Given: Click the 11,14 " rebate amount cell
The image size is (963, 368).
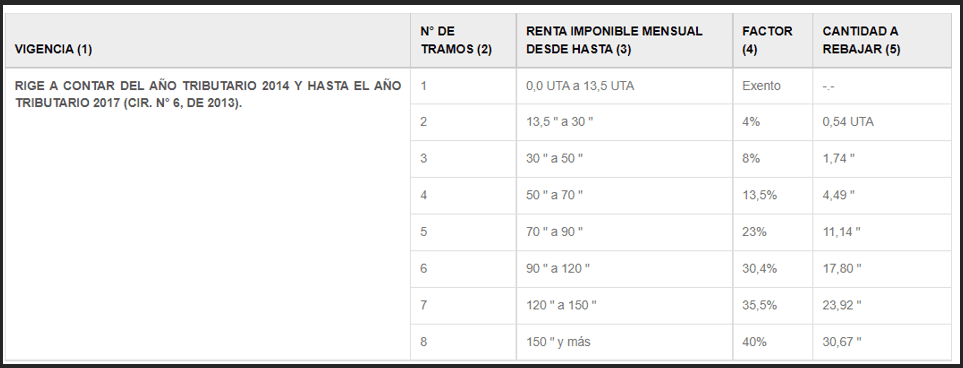Looking at the screenshot, I should click(882, 232).
